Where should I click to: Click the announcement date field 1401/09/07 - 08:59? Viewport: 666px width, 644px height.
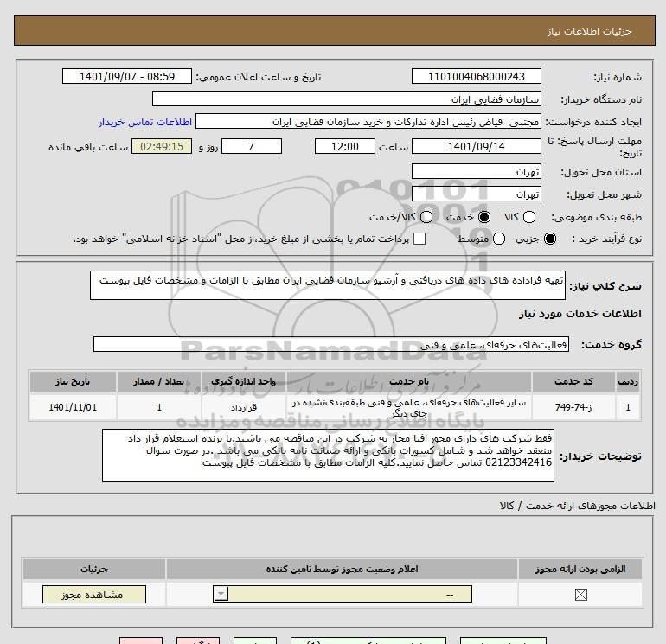(127, 77)
